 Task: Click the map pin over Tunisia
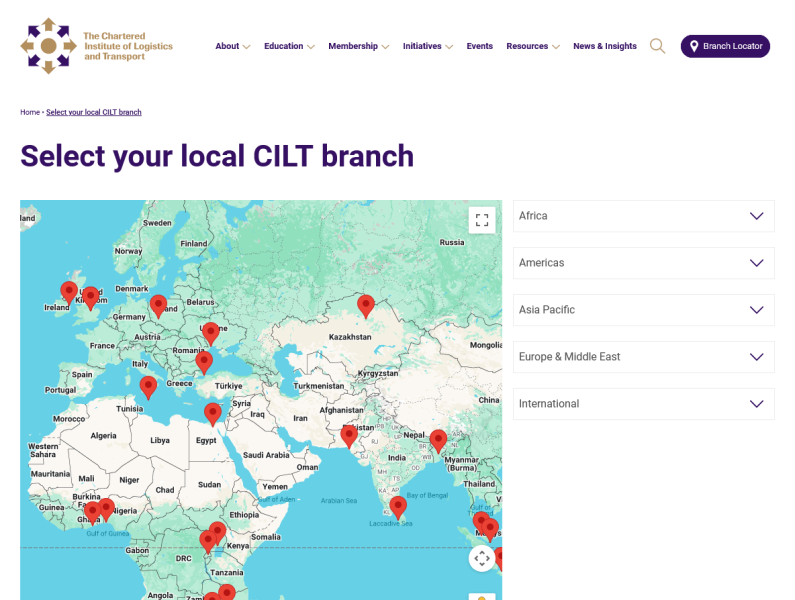(x=148, y=386)
